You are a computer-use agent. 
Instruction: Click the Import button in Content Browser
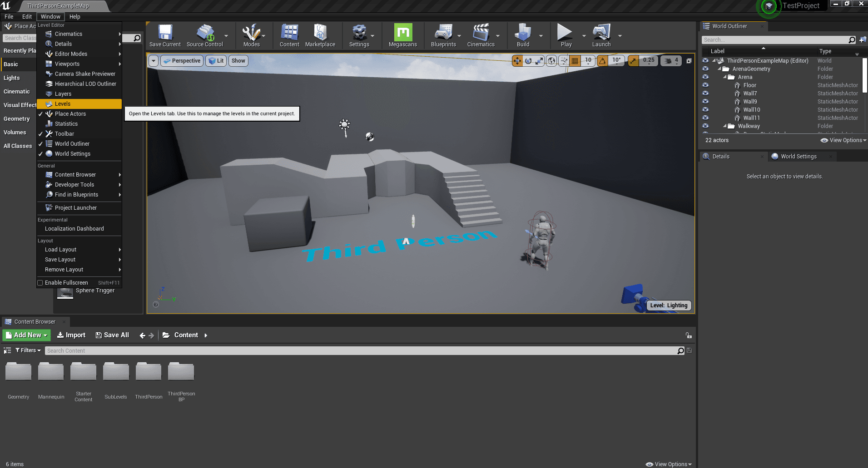71,335
